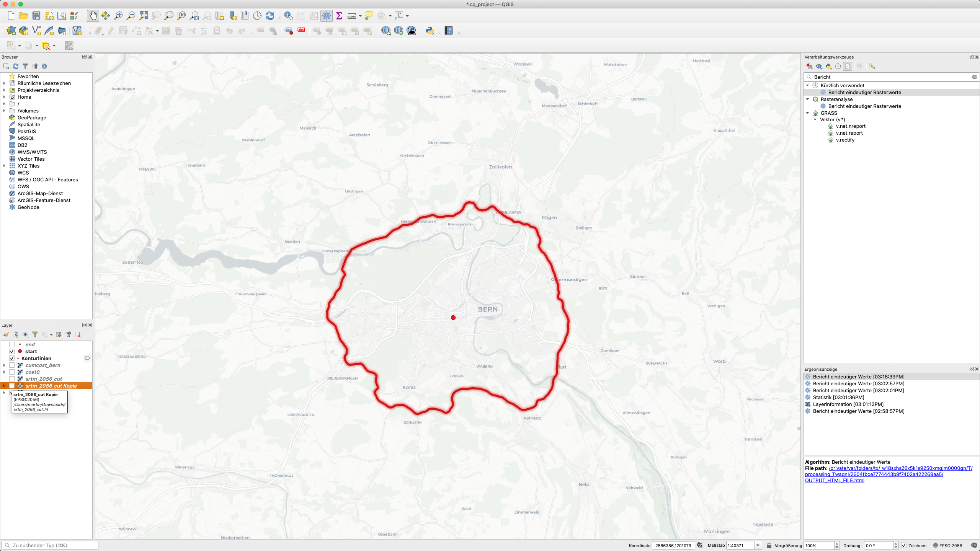This screenshot has width=980, height=551.
Task: Open the Python console icon
Action: pyautogui.click(x=430, y=31)
